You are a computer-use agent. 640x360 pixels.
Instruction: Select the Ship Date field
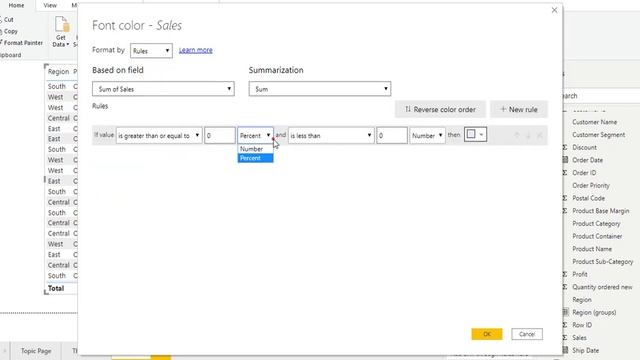(585, 350)
